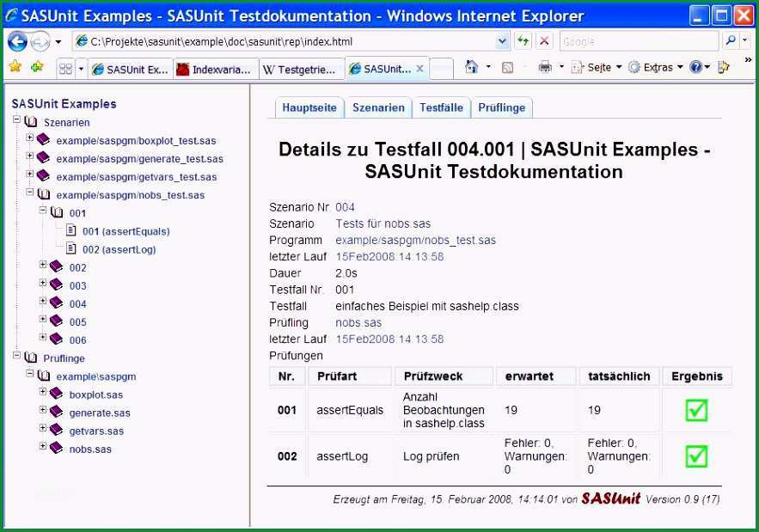This screenshot has height=532, width=759.
Task: Click the 'Anzahl Beobachtungen in sashelp.class' cell
Action: (444, 410)
